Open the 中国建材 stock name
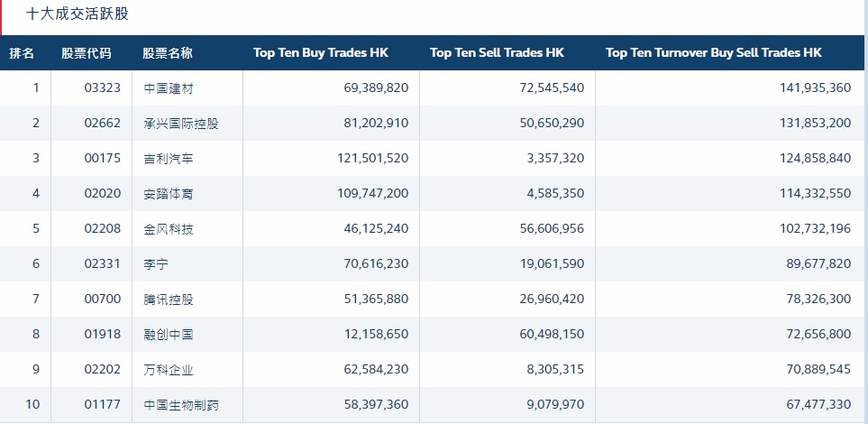The width and height of the screenshot is (868, 424). [x=169, y=88]
